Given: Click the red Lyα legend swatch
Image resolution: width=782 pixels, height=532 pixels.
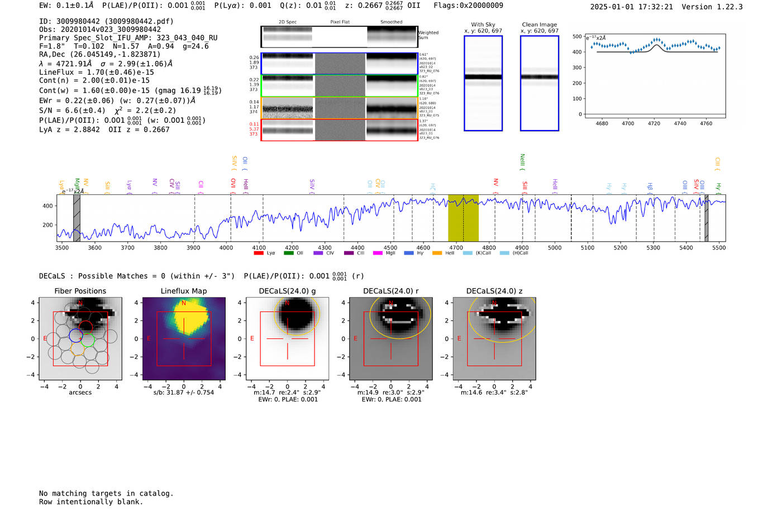Looking at the screenshot, I should coord(259,253).
